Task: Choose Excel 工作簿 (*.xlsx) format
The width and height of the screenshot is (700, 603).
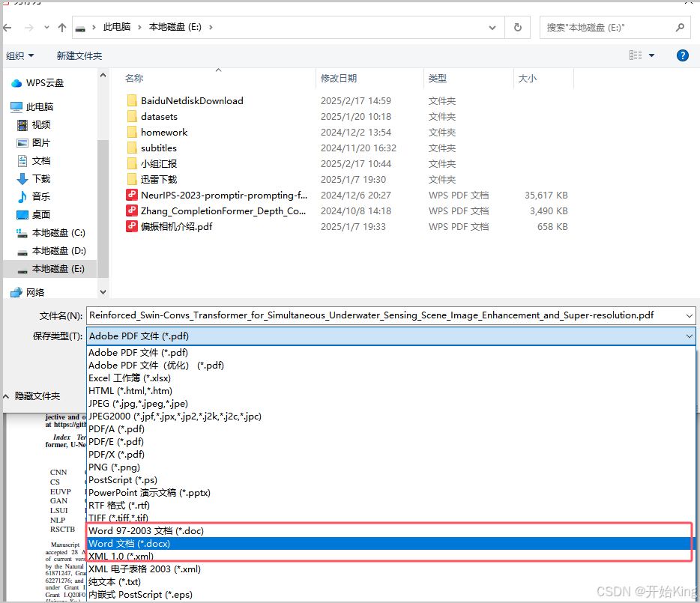Action: pos(390,378)
